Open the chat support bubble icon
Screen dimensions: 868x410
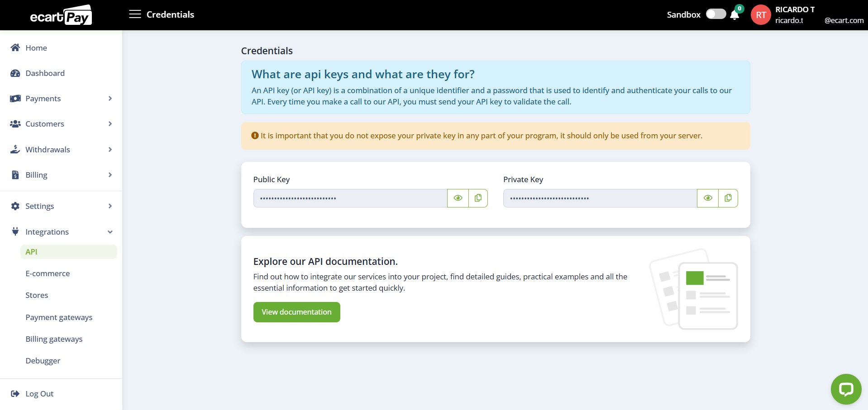point(846,389)
